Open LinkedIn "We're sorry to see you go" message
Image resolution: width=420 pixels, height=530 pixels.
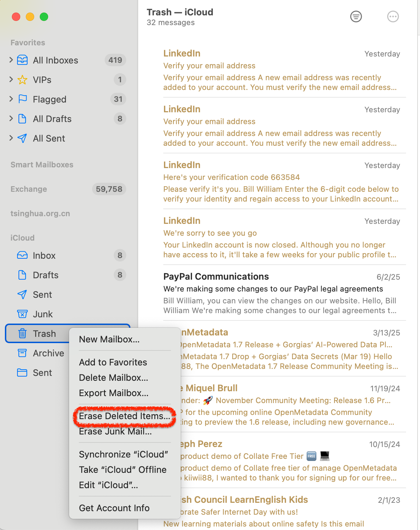coord(282,237)
